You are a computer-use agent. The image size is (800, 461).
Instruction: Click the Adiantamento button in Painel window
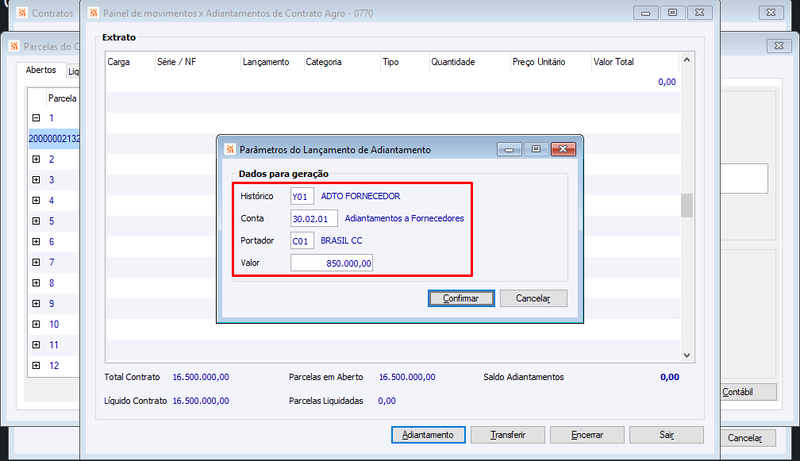(x=428, y=435)
